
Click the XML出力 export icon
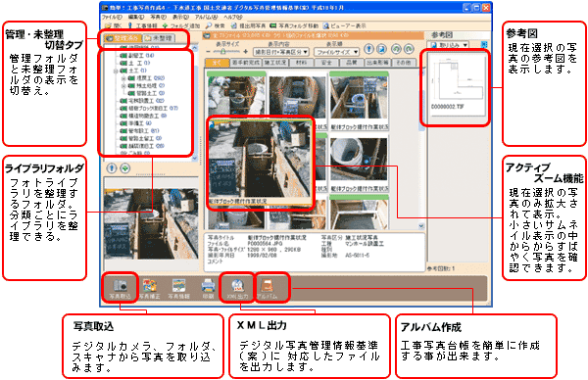coord(237,286)
